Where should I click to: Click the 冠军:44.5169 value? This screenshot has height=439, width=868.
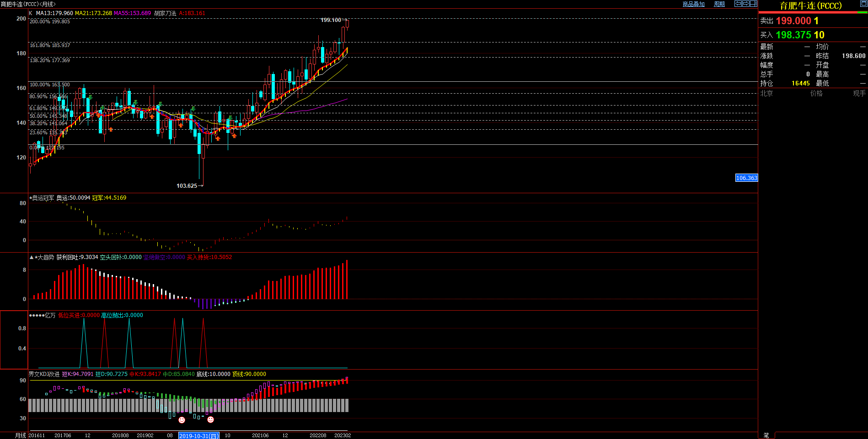tap(109, 198)
